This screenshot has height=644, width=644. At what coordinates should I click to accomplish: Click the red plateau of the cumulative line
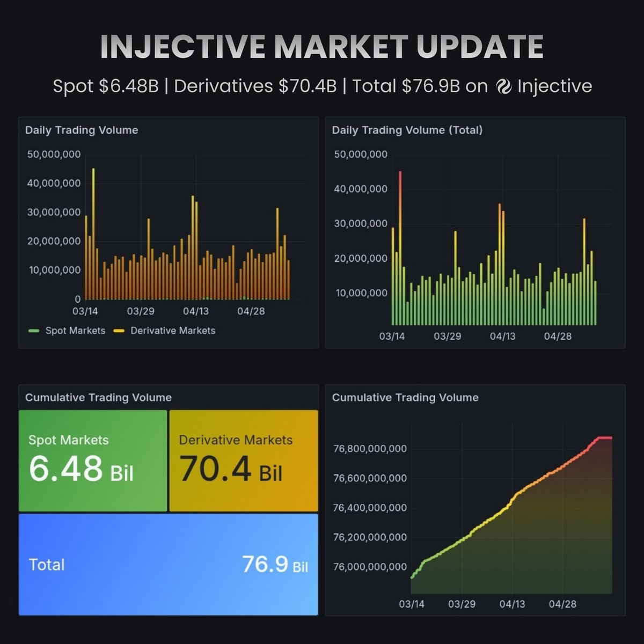[605, 438]
